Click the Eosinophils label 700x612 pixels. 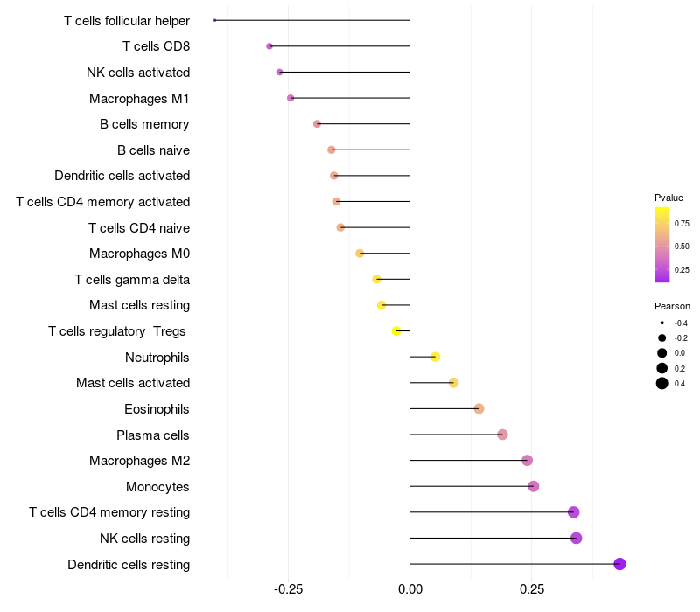157,409
